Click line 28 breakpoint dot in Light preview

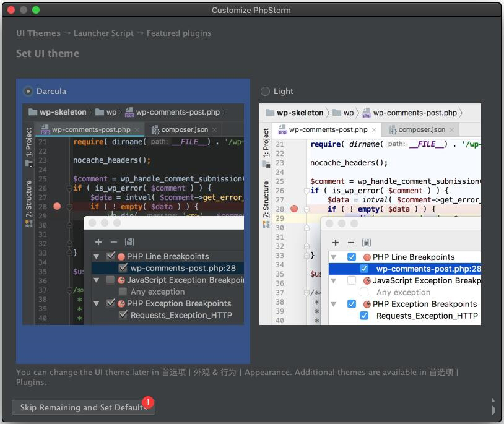[x=294, y=209]
